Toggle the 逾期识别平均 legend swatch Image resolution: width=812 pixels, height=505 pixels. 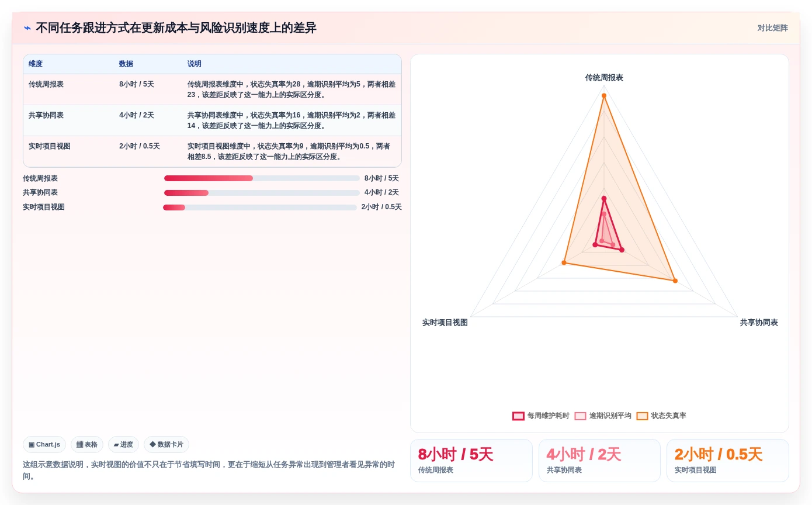[x=580, y=416]
